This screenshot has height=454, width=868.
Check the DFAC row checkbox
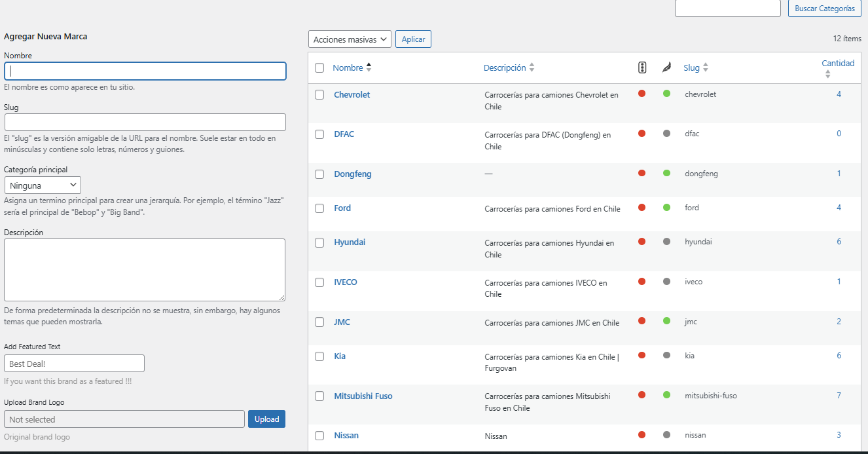click(x=319, y=134)
